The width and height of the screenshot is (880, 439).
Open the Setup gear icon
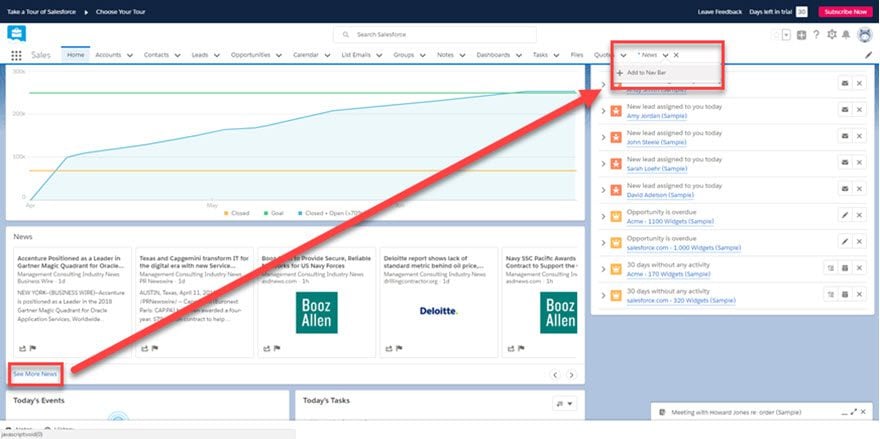click(x=831, y=35)
